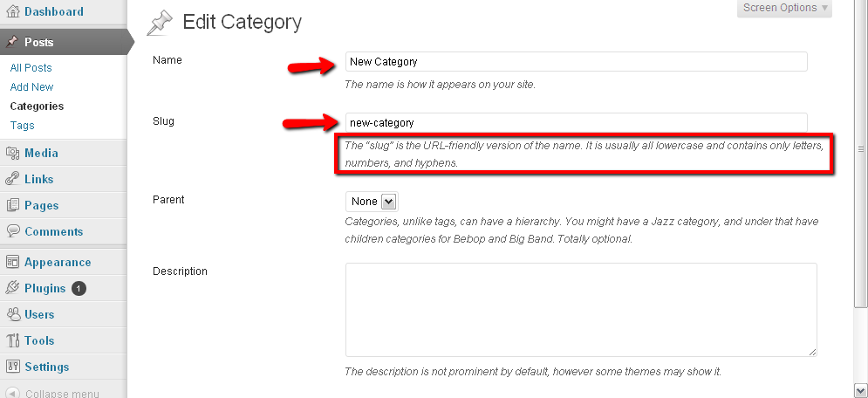Click the Links chain icon
The image size is (868, 398).
coord(13,179)
